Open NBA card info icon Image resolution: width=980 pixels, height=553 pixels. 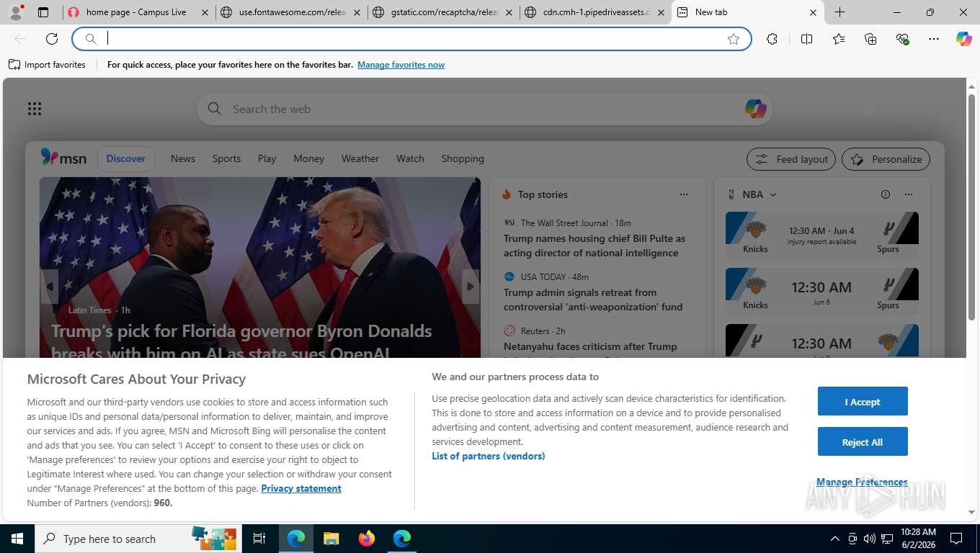886,194
